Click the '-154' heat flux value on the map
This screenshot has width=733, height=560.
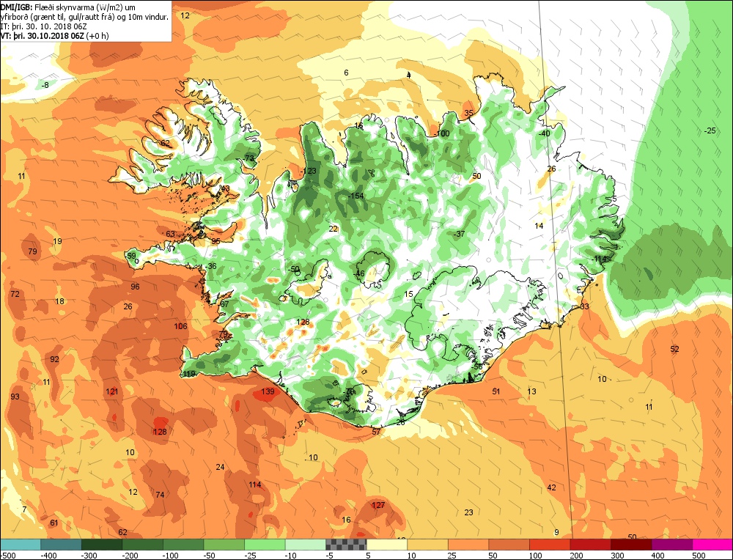point(356,196)
